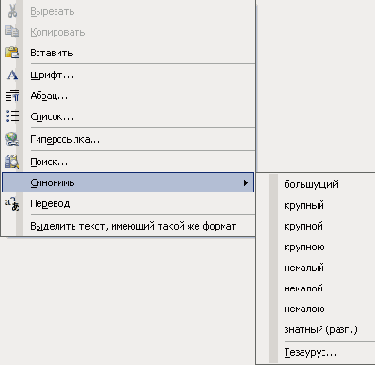The height and width of the screenshot is (365, 375).
Task: Click the Copy pages icon
Action: (12, 32)
